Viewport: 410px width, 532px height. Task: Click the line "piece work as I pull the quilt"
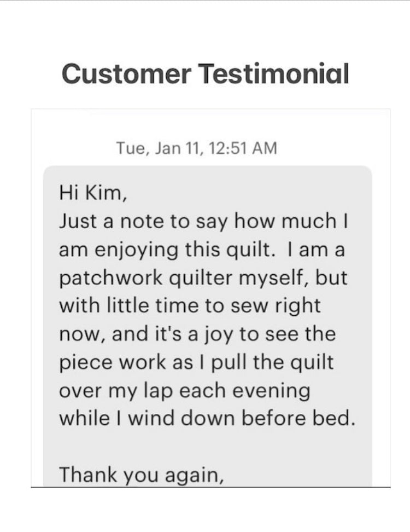[195, 363]
